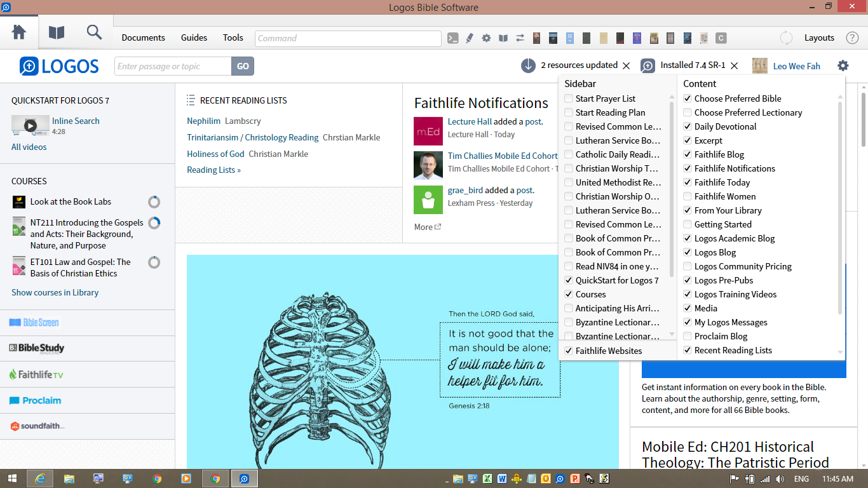Screen dimensions: 868x488
Task: Open the Proclaim website logo
Action: pyautogui.click(x=35, y=400)
